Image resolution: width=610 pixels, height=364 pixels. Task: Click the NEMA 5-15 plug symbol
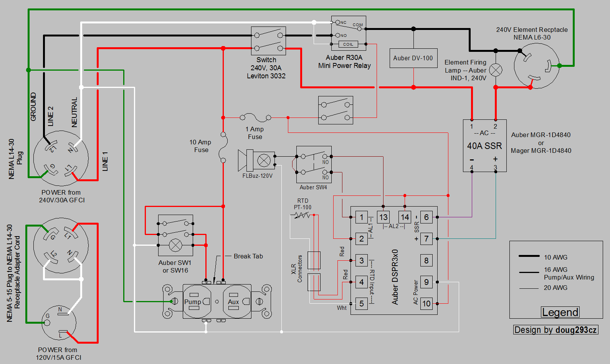[59, 323]
